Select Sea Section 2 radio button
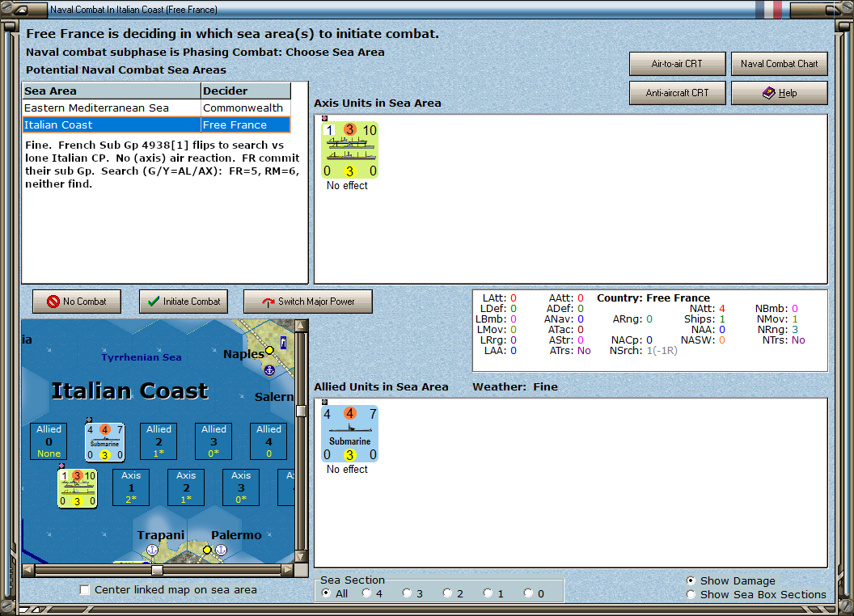 click(x=447, y=593)
